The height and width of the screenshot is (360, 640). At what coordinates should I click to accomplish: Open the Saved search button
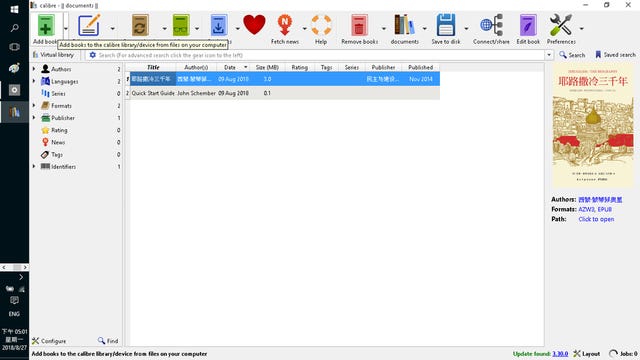(x=615, y=55)
